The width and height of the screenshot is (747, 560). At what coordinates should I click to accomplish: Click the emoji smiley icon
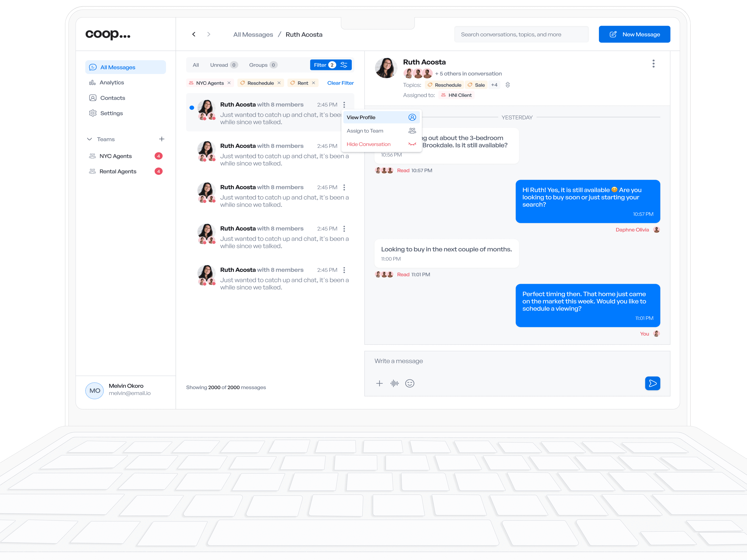click(x=409, y=383)
